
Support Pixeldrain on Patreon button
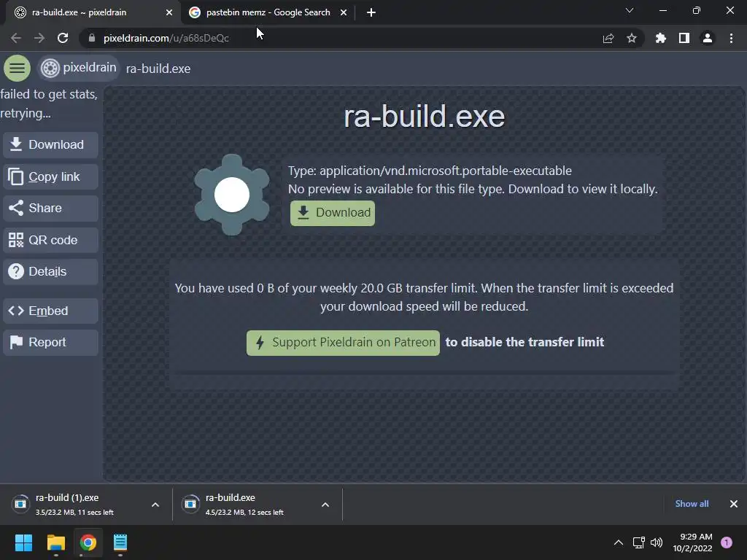click(343, 343)
